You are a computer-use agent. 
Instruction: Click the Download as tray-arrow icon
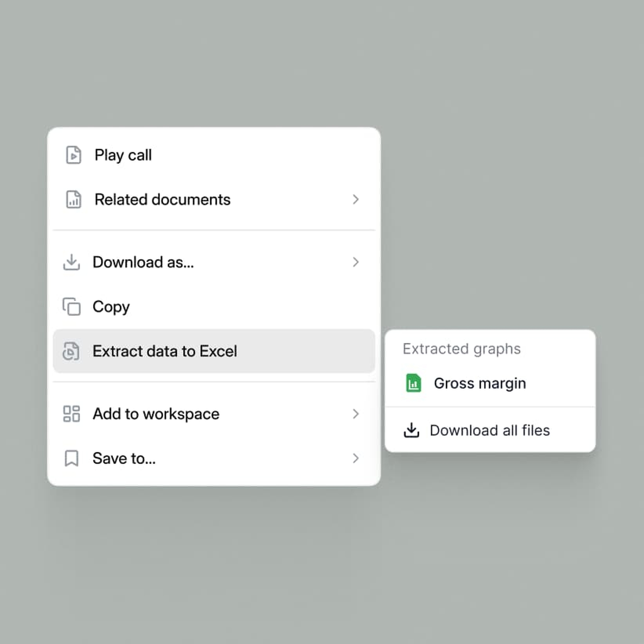[x=71, y=262]
